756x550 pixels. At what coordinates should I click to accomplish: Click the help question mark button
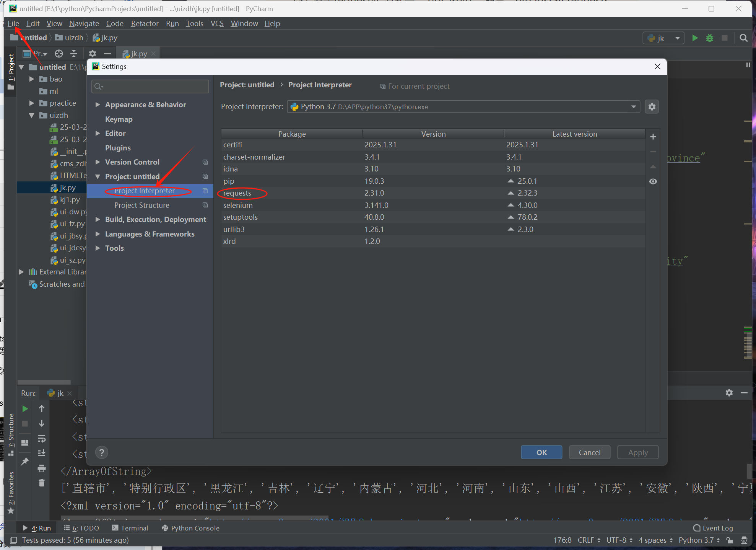[x=102, y=452]
